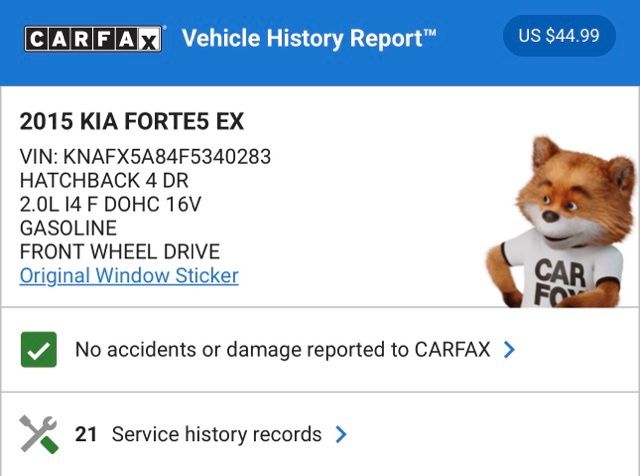The image size is (640, 476).
Task: Click the 21 service records count
Action: tap(86, 434)
